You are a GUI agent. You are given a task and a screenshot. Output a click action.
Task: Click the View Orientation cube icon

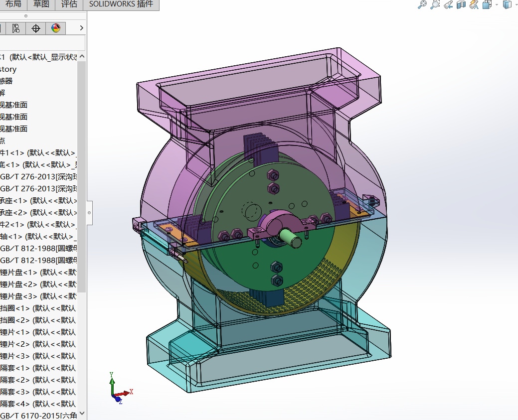pos(487,4)
